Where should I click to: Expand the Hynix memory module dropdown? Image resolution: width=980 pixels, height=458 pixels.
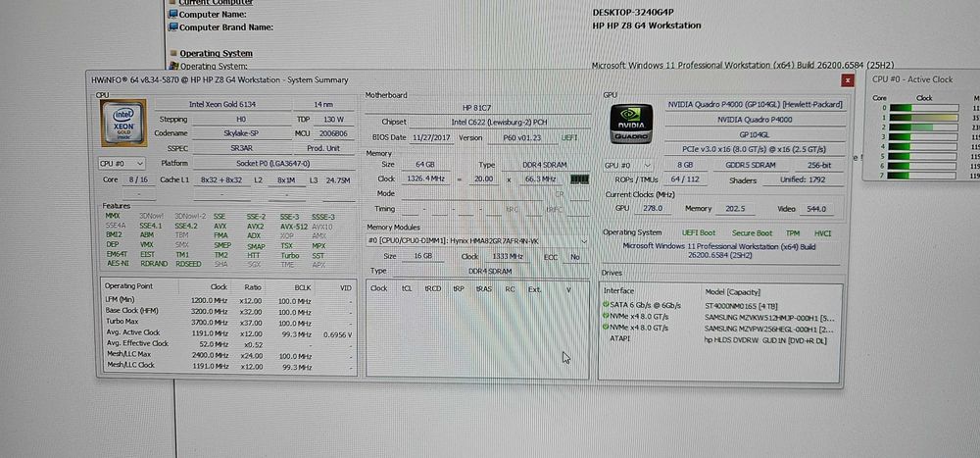[x=477, y=241]
